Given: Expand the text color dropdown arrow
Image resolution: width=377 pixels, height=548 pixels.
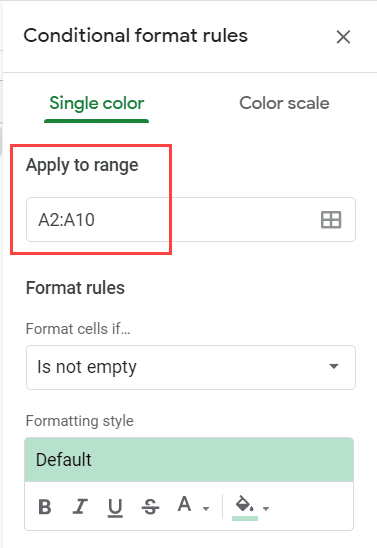Looking at the screenshot, I should [x=206, y=509].
